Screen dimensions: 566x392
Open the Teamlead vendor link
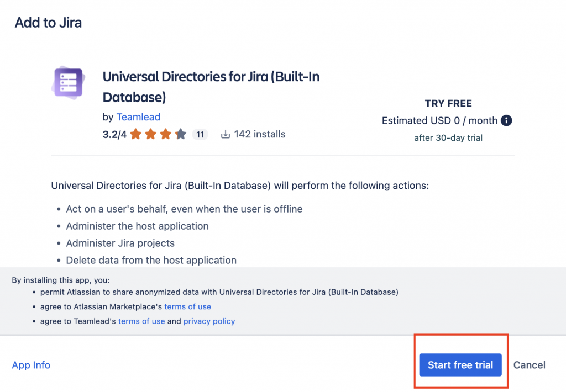(138, 117)
